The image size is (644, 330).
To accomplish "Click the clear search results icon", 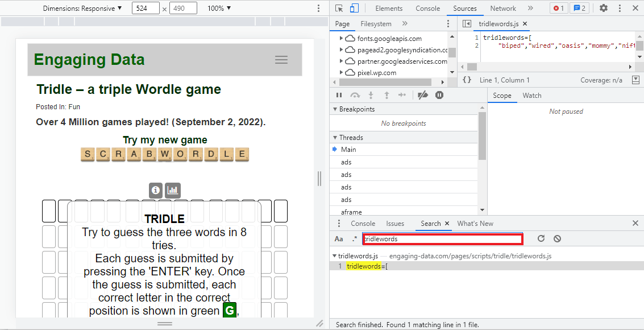I will point(557,239).
